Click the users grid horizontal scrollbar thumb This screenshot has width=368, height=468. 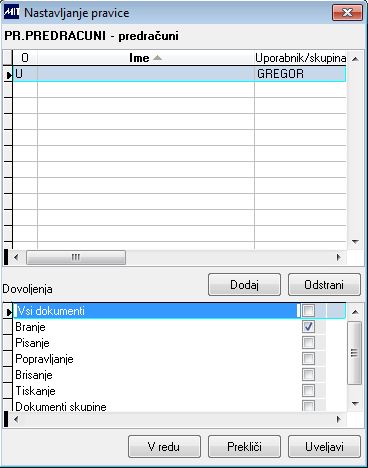[x=76, y=257]
